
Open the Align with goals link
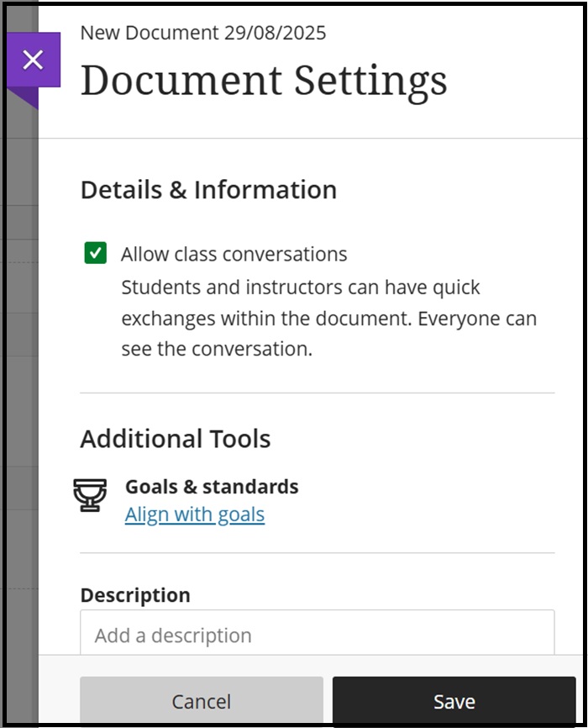(x=195, y=514)
